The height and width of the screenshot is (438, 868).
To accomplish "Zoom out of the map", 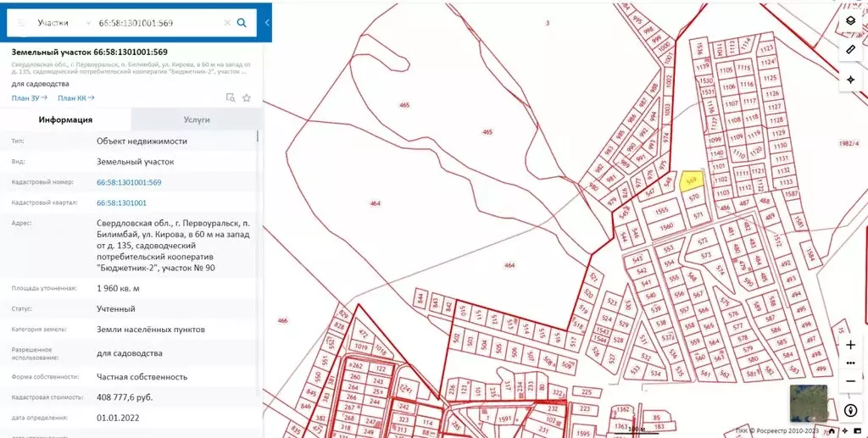I will coord(850,381).
